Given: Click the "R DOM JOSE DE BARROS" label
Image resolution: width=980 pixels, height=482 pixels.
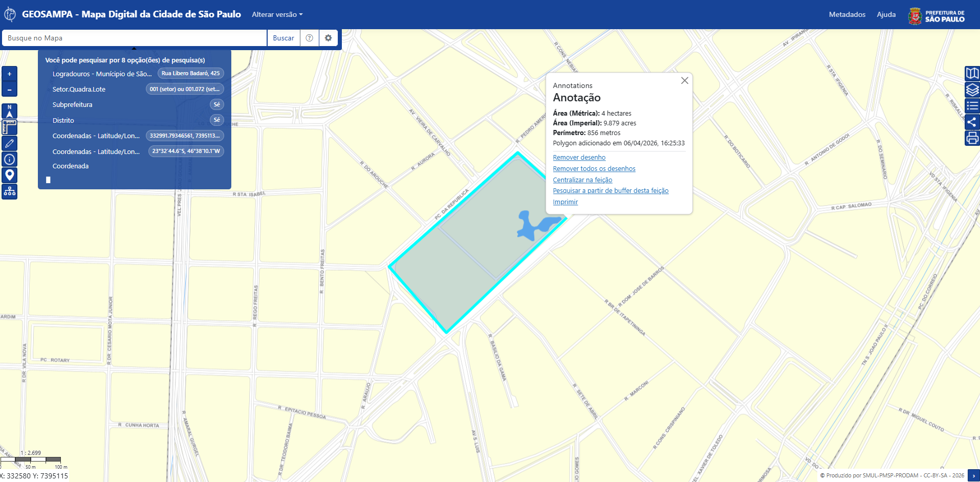Looking at the screenshot, I should pos(641,287).
